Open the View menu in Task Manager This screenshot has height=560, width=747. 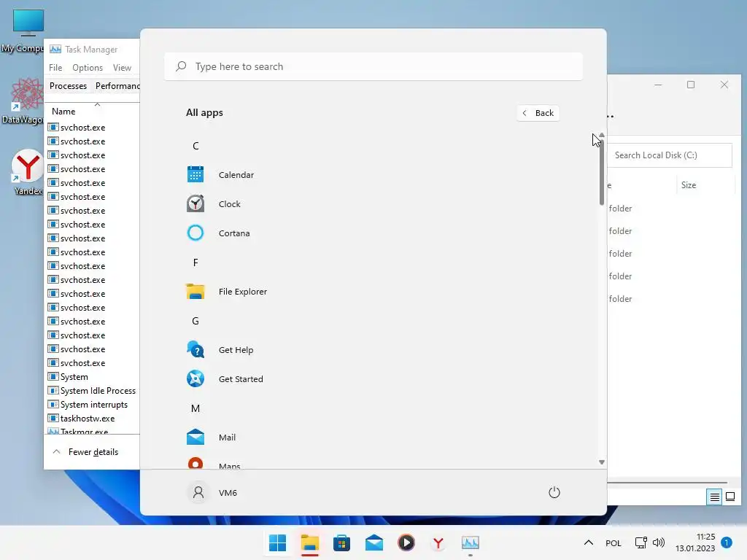[x=122, y=68]
